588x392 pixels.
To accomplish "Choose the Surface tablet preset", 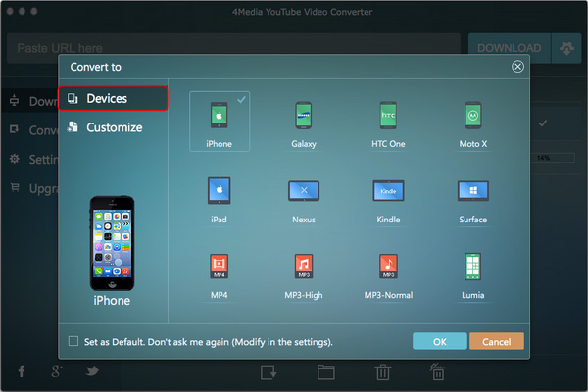I will 472,193.
